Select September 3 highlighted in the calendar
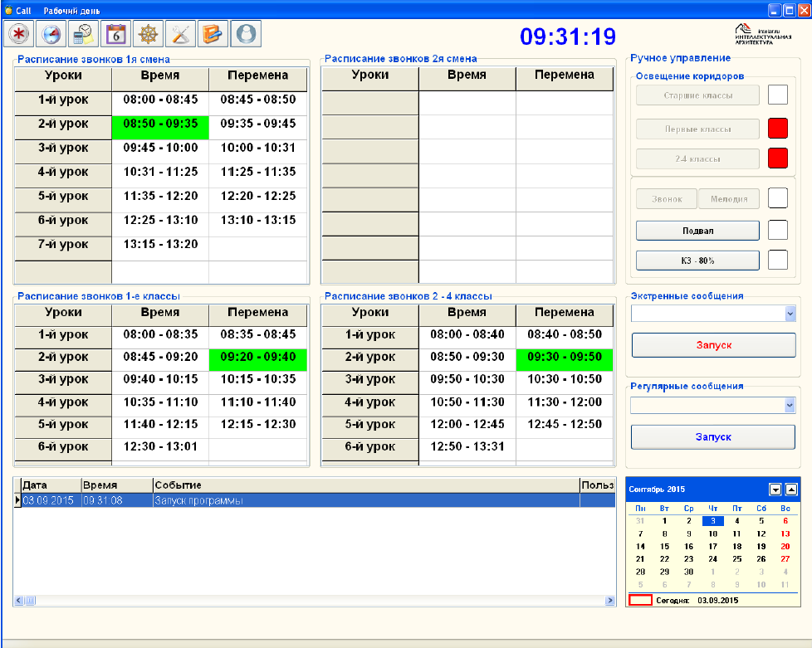 [x=713, y=521]
